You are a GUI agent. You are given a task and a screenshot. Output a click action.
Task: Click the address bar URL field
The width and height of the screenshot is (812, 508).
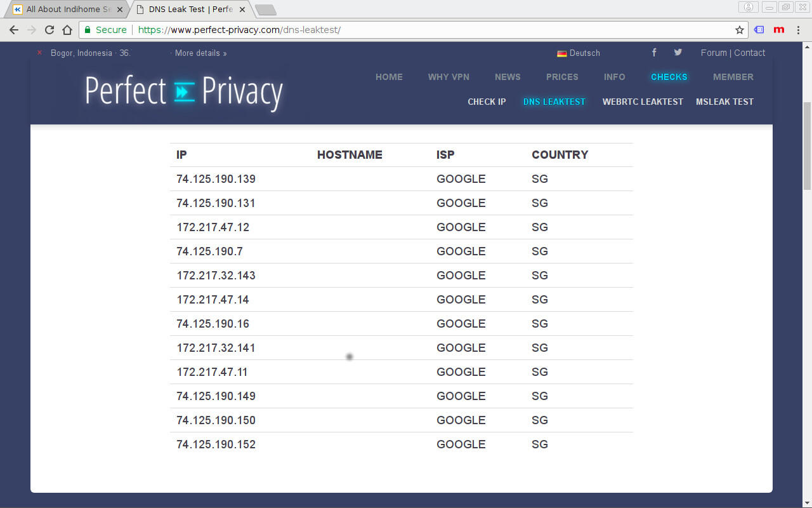click(412, 30)
